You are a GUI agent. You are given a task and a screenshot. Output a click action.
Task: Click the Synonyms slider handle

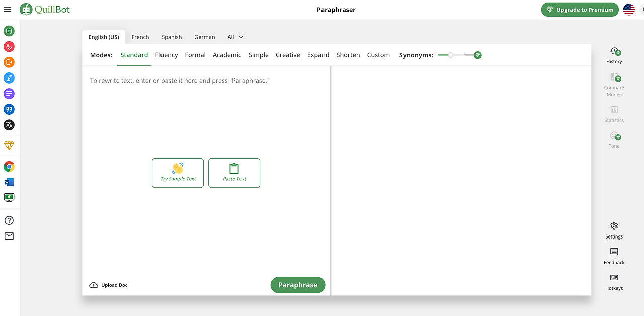click(451, 55)
